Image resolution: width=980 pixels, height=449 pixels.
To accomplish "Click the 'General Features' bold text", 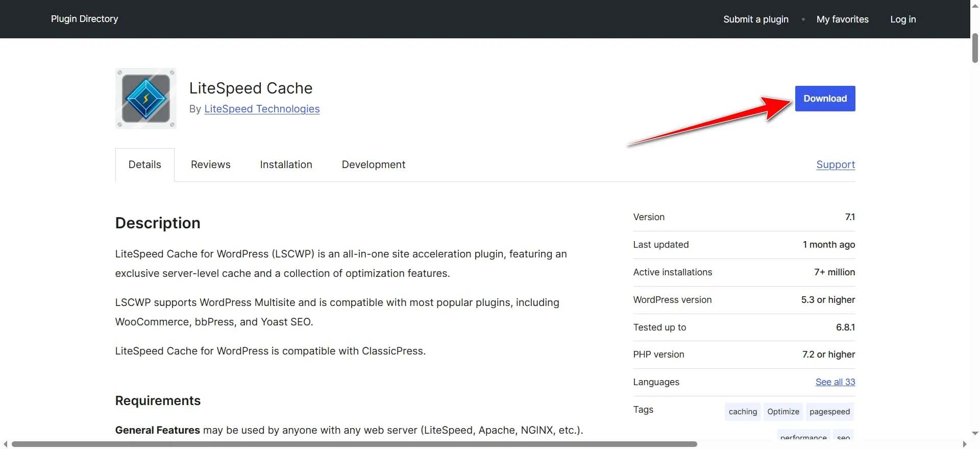I will (x=158, y=430).
